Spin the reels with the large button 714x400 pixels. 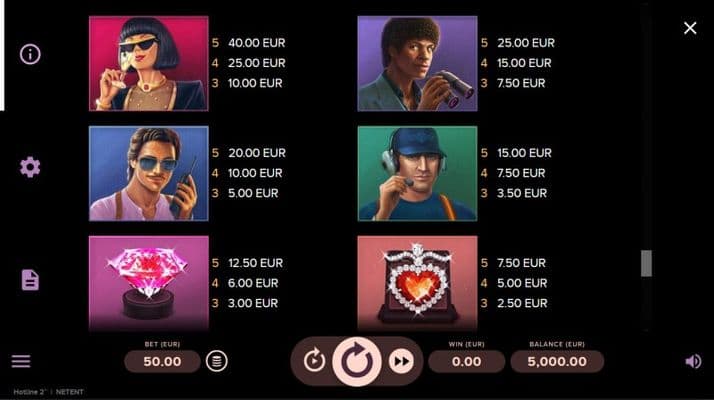357,361
